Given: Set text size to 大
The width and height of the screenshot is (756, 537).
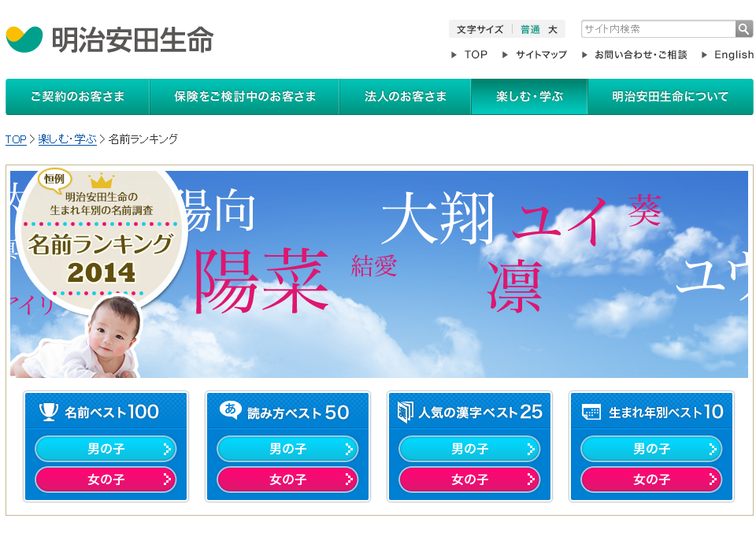Looking at the screenshot, I should tap(553, 29).
